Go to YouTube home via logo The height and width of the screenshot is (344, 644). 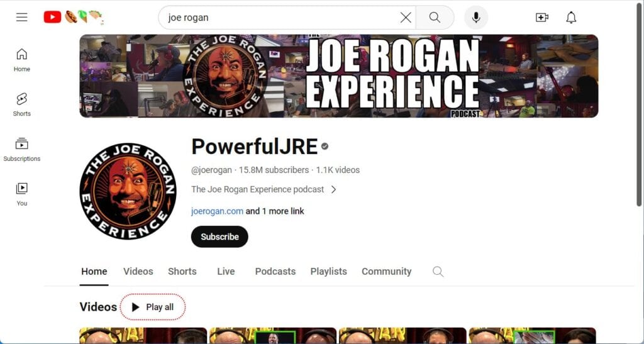53,17
